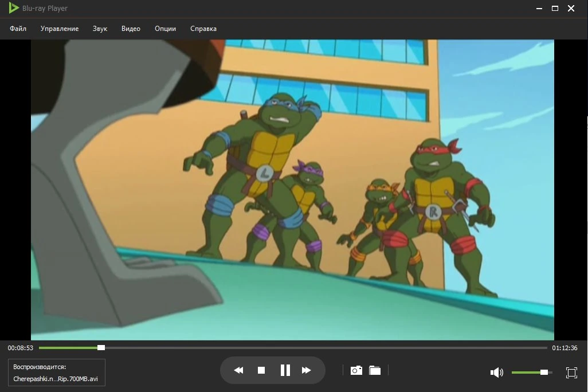This screenshot has height=392, width=588.
Task: Click the seek bar progress handle
Action: point(101,348)
